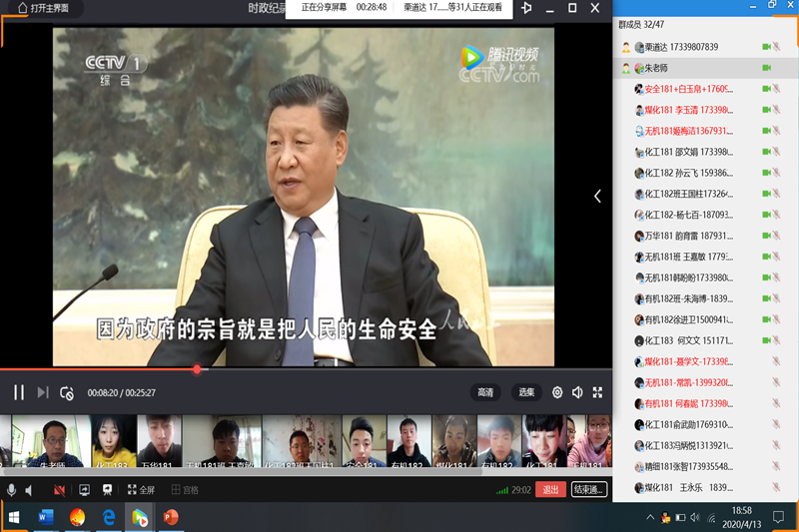Viewport: 799px width, 532px height.
Task: Click the video progress bar red marker
Action: coord(197,369)
